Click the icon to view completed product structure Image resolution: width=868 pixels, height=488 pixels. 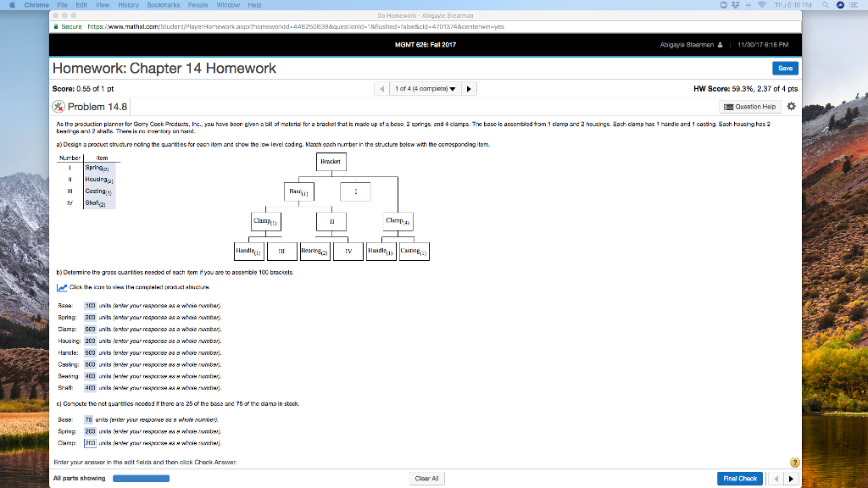60,287
